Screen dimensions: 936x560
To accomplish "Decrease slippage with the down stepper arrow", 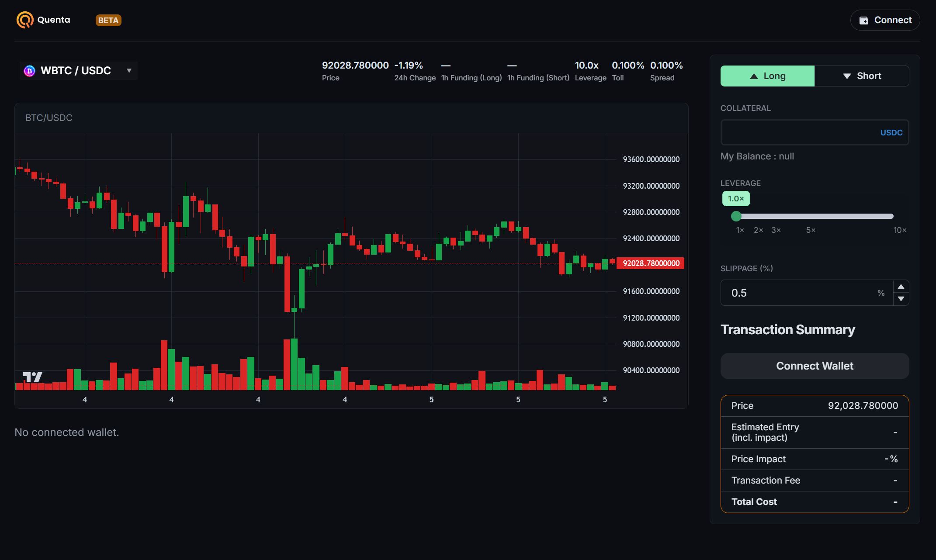I will click(x=901, y=299).
